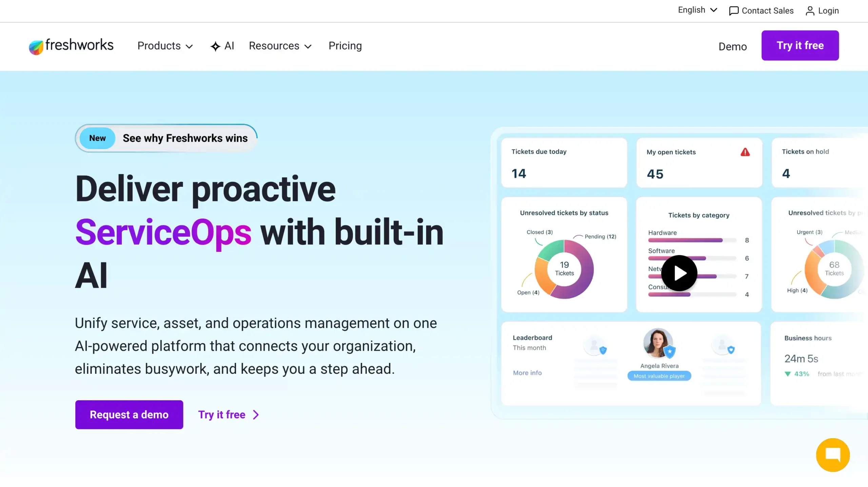
Task: Click the Resources chevron arrow
Action: [x=308, y=46]
